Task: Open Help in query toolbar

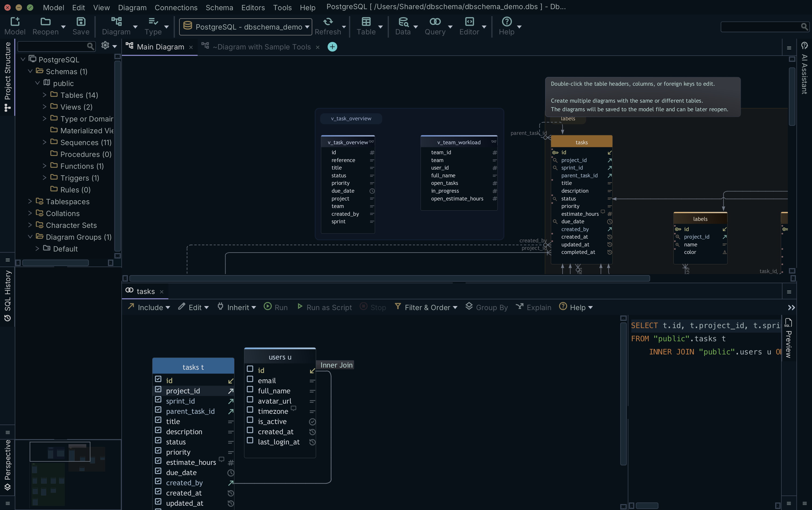Action: (576, 307)
